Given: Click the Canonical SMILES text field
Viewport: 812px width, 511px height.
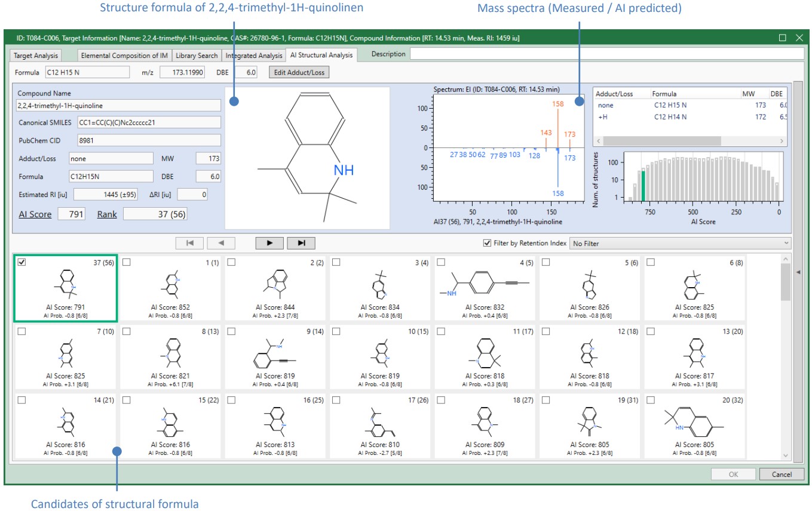Looking at the screenshot, I should click(149, 122).
